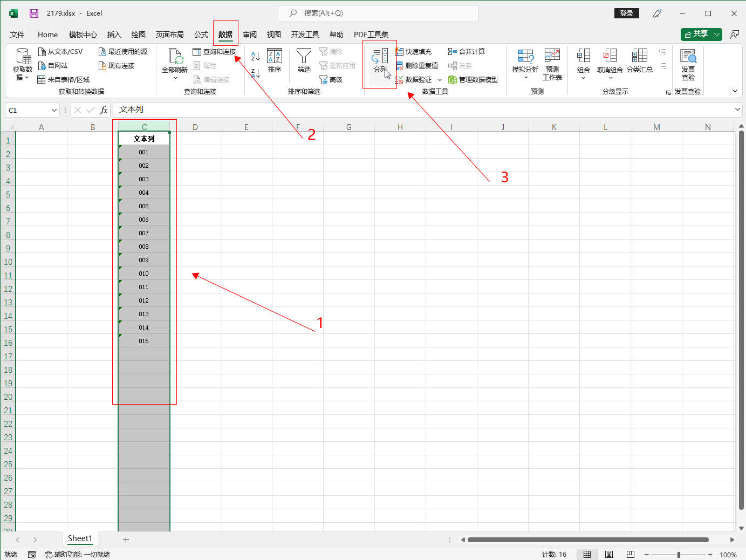Switch to Page Break Preview view
The image size is (746, 560).
tap(630, 555)
